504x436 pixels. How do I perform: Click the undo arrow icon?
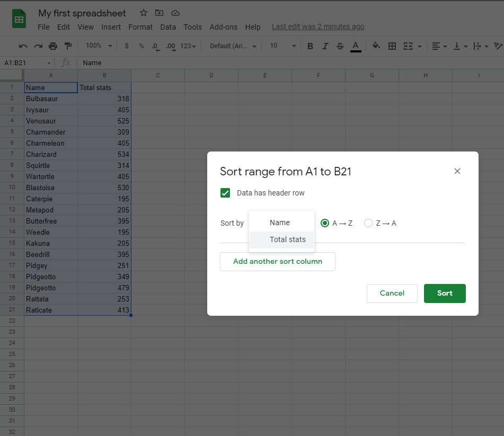(23, 46)
